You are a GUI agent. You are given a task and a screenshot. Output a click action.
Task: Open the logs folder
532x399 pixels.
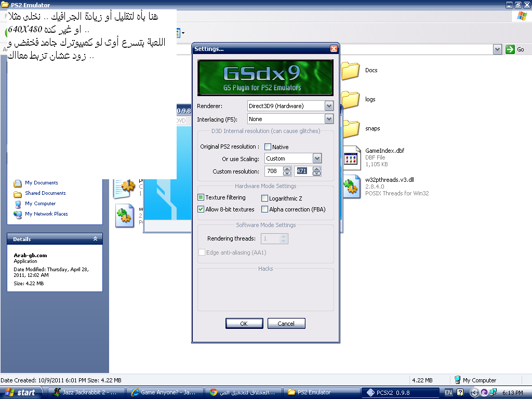(x=350, y=100)
